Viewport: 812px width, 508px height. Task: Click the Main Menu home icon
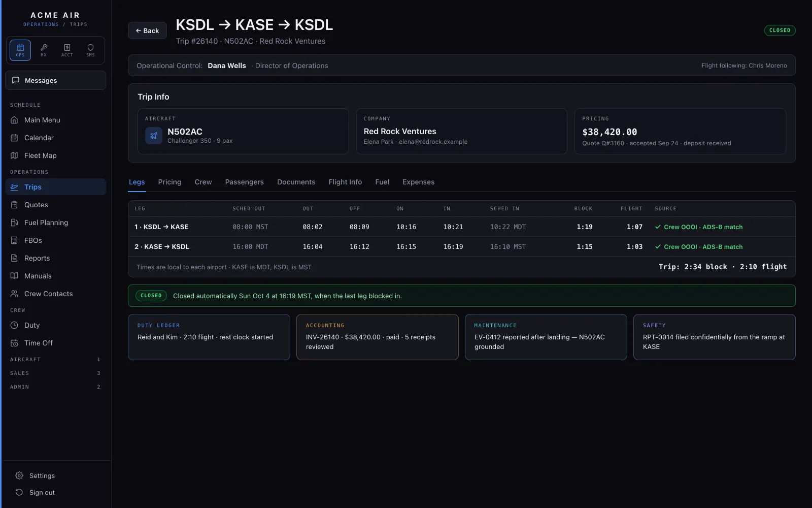[x=14, y=120]
